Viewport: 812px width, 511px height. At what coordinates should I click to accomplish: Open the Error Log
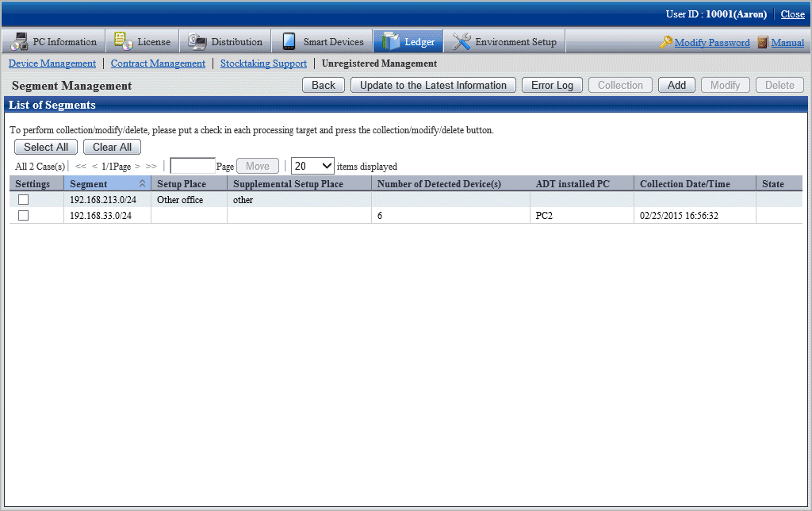[552, 85]
